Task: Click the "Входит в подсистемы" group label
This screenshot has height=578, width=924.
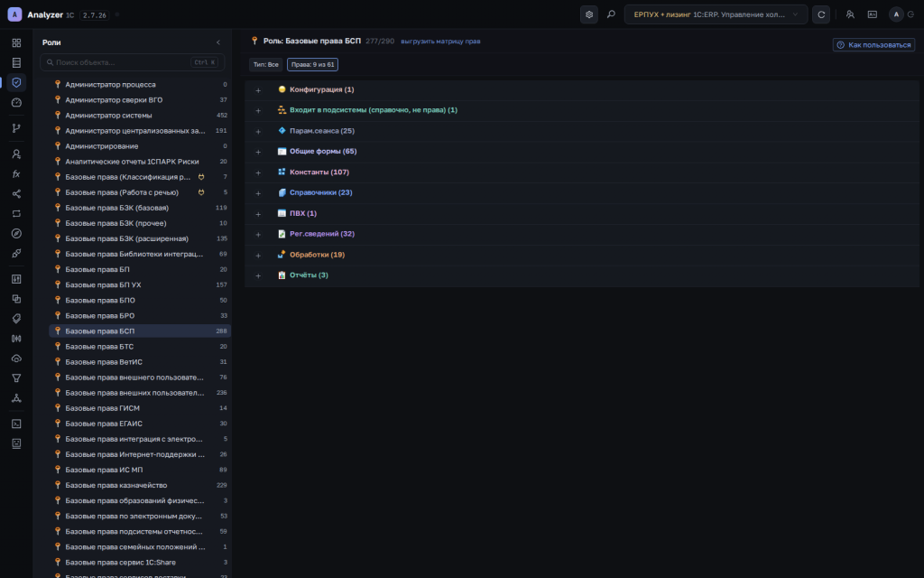Action: (373, 110)
